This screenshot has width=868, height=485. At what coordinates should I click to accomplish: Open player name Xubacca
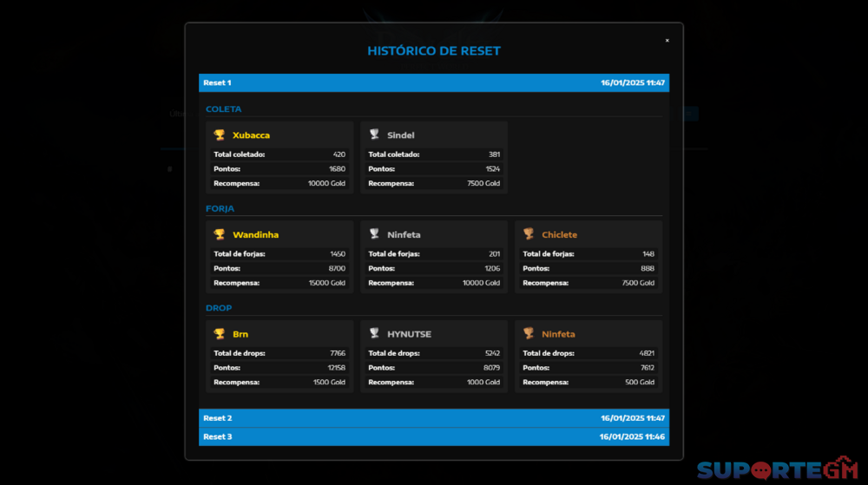click(251, 135)
